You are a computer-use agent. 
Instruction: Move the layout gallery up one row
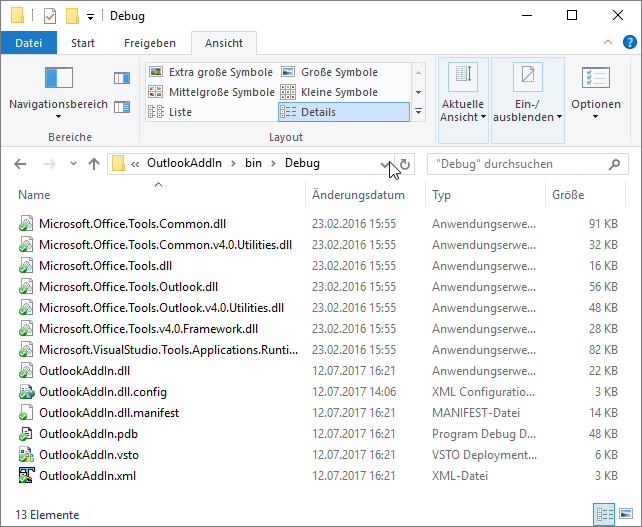[418, 72]
